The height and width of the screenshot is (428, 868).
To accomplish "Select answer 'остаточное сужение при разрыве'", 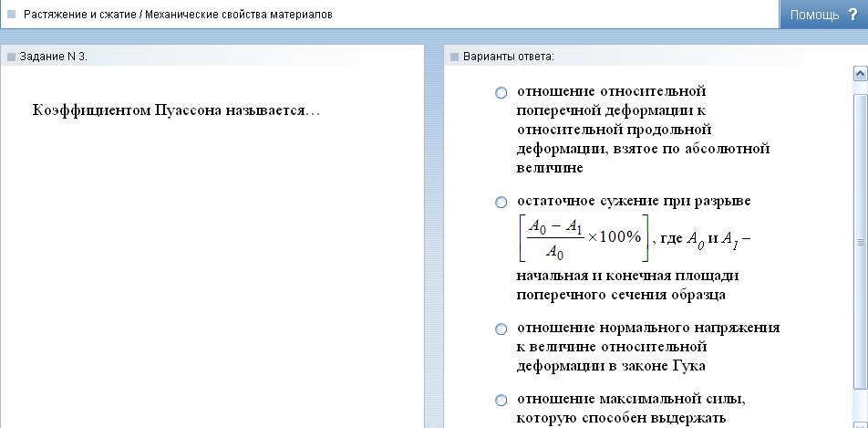I will point(501,203).
